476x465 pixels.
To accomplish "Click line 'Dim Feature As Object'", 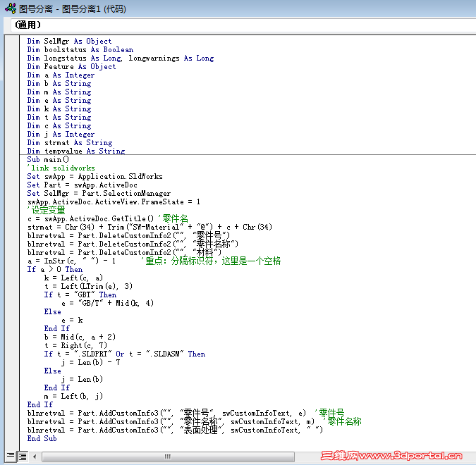I will click(x=71, y=66).
